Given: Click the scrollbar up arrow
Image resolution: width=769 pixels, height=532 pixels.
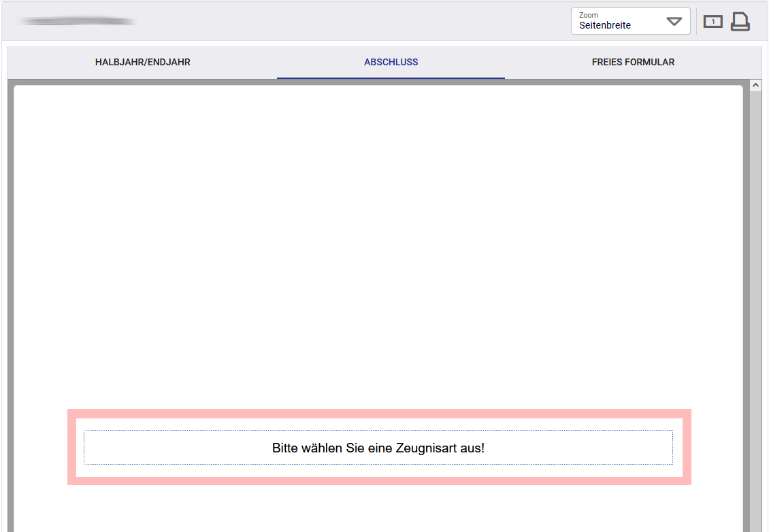Looking at the screenshot, I should 756,85.
